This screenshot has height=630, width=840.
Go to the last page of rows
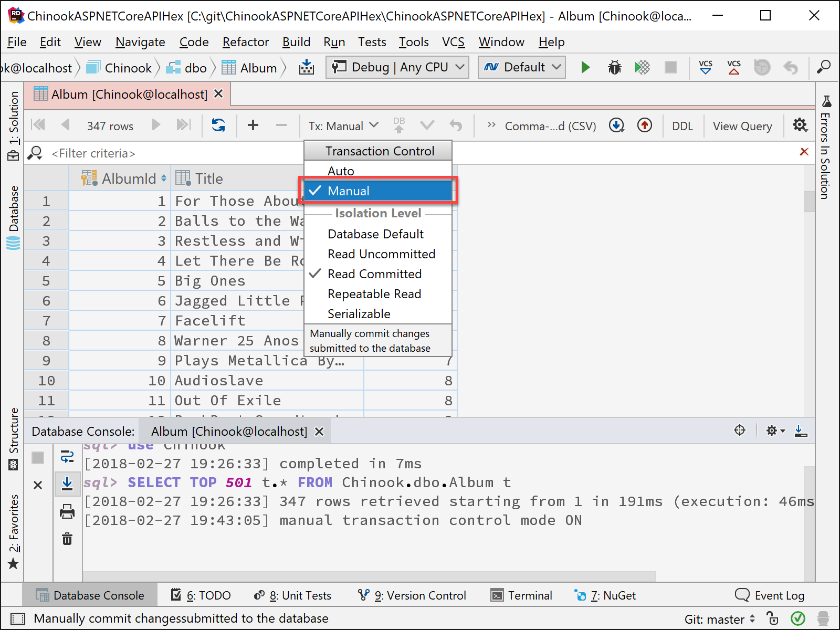tap(183, 125)
